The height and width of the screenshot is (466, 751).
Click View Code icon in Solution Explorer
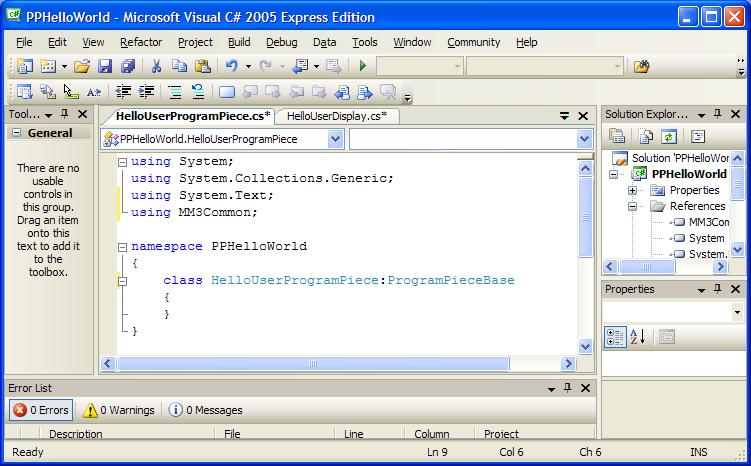(698, 136)
